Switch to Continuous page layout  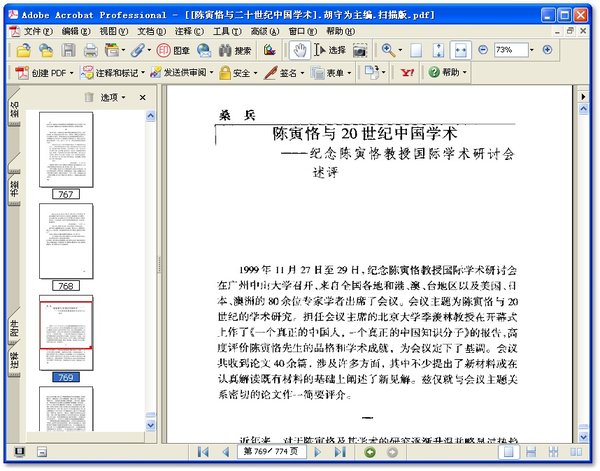click(531, 453)
